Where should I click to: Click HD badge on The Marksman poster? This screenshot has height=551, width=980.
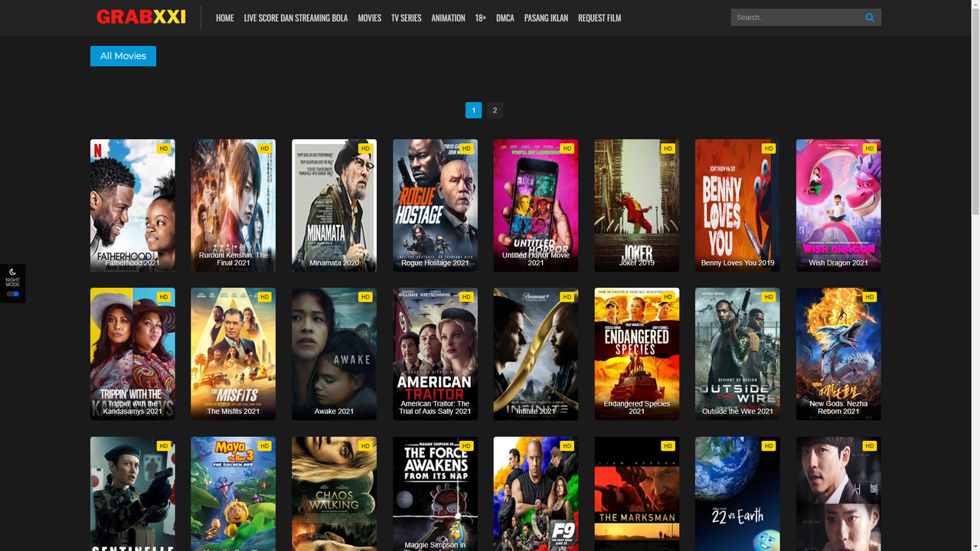668,446
